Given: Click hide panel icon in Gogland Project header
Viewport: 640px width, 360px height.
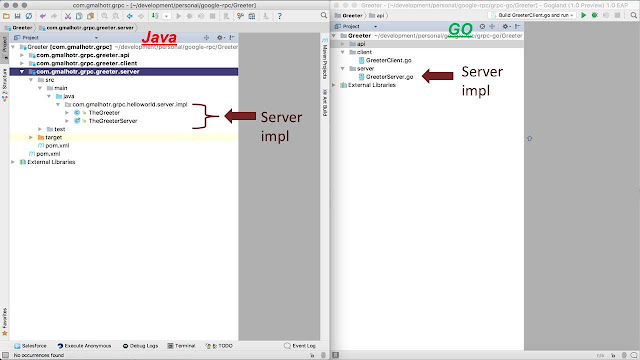Looking at the screenshot, I should tap(518, 26).
